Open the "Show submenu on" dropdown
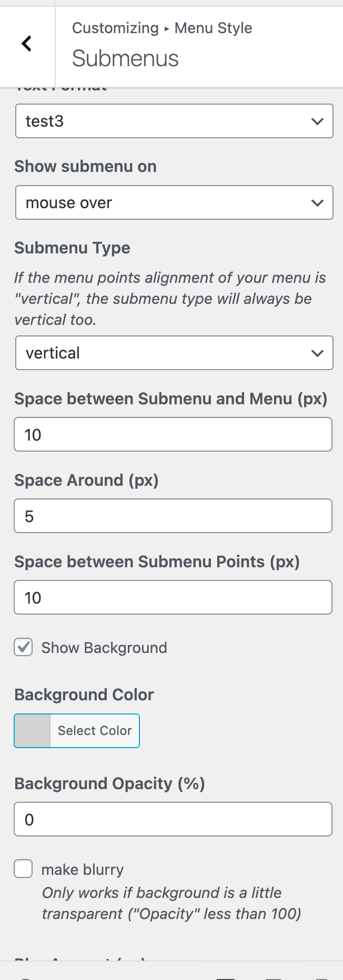The width and height of the screenshot is (343, 980). (163, 203)
